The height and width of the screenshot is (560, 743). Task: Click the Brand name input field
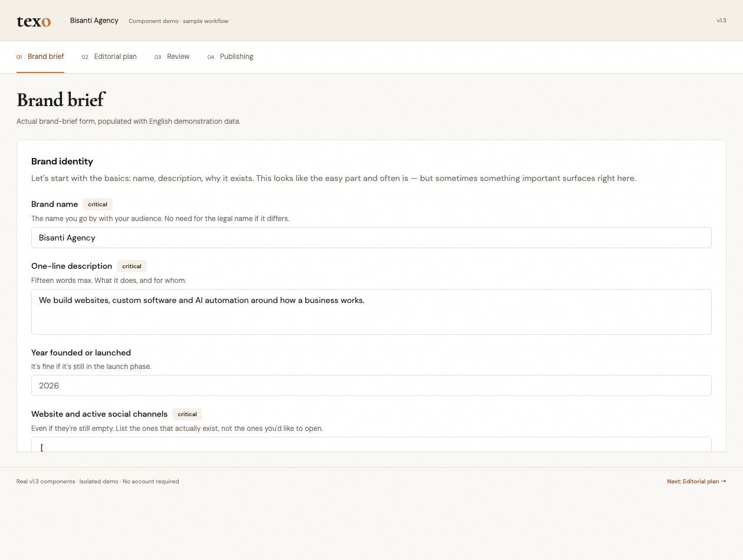[x=371, y=238]
